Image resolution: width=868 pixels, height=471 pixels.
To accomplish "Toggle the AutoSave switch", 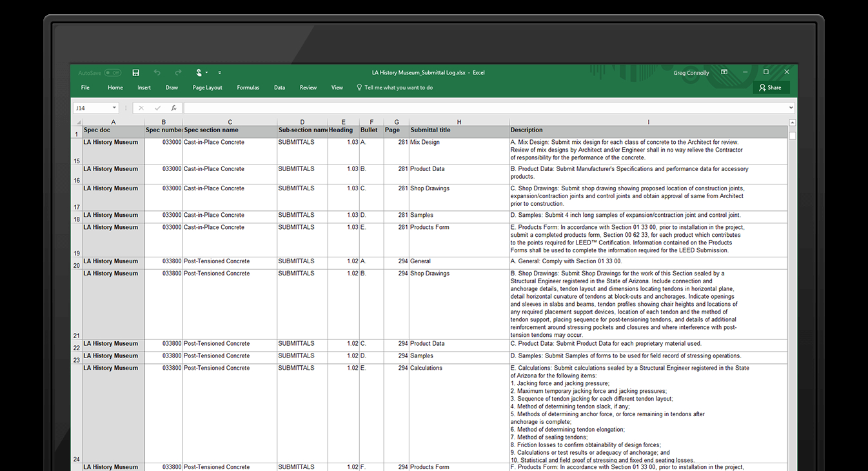I will coord(113,73).
